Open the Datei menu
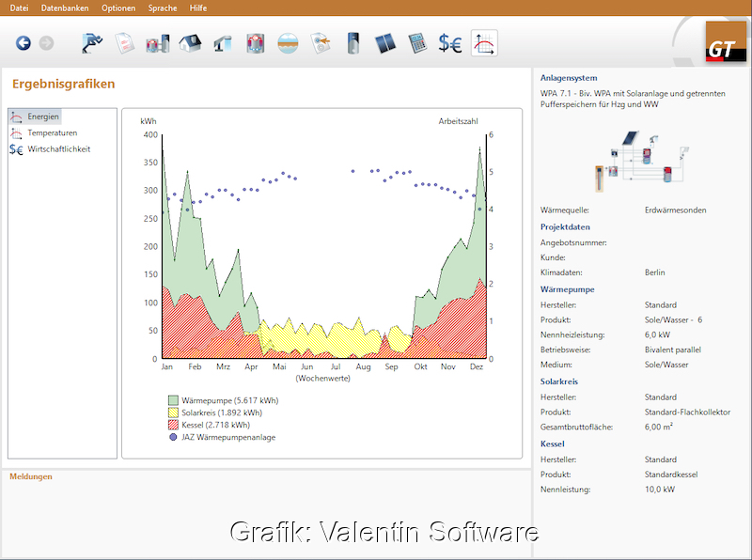 [19, 8]
